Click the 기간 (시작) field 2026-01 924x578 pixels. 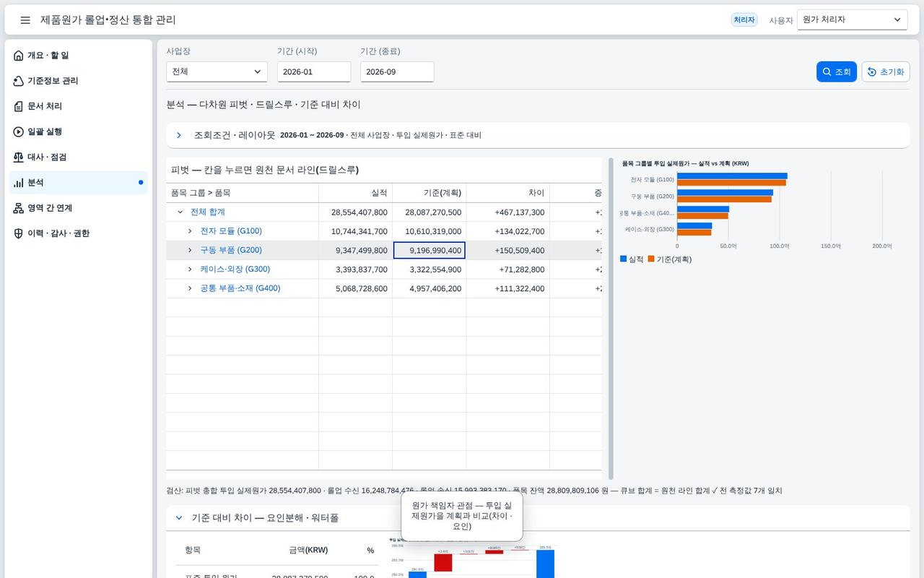click(314, 72)
